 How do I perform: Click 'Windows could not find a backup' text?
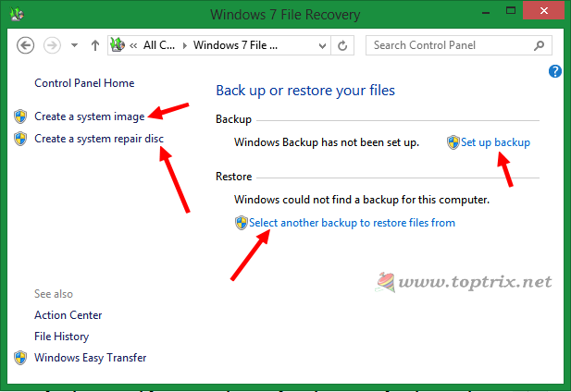click(362, 200)
